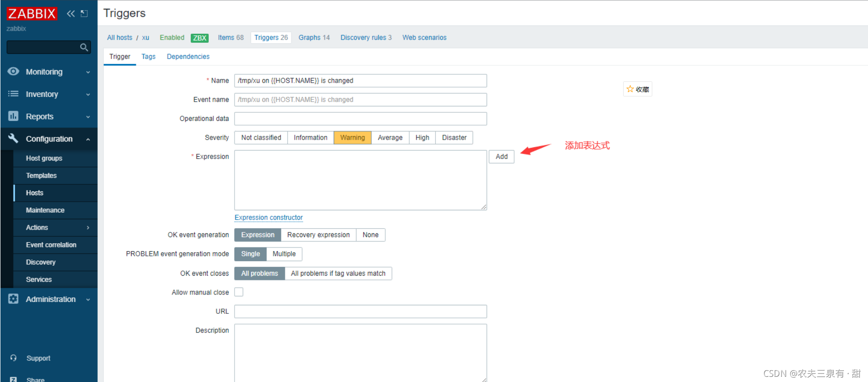
Task: Click Add button next to Expression
Action: click(501, 157)
